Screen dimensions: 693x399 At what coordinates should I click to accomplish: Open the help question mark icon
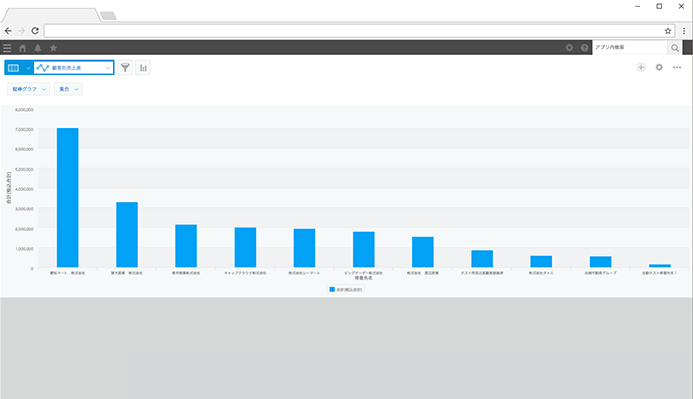click(584, 48)
